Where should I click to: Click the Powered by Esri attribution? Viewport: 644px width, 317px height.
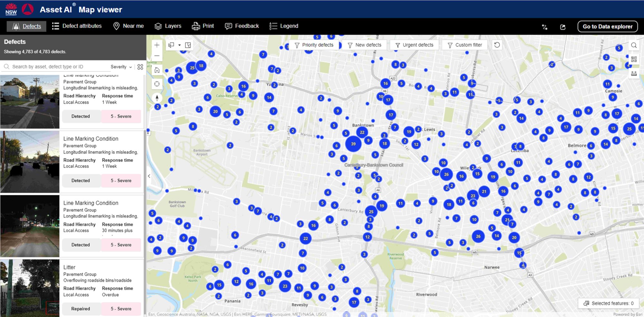pyautogui.click(x=628, y=314)
